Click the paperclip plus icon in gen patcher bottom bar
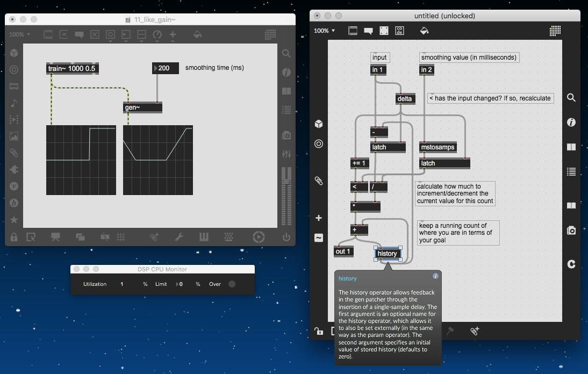The height and width of the screenshot is (374, 588). pos(475,331)
